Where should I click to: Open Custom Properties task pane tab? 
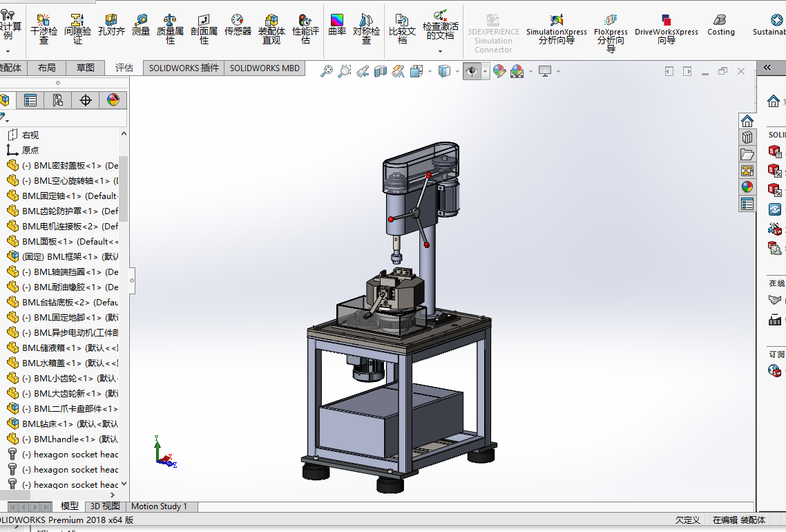(747, 204)
